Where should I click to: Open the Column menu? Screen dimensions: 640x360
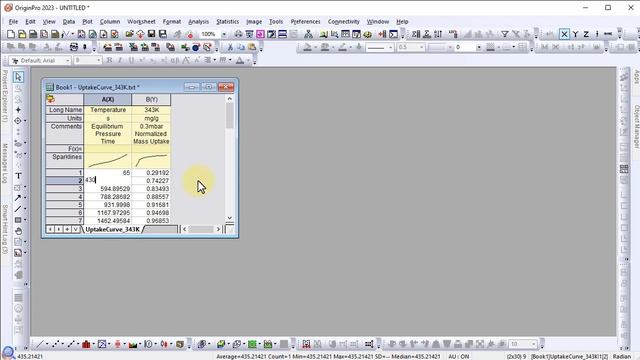(110, 22)
